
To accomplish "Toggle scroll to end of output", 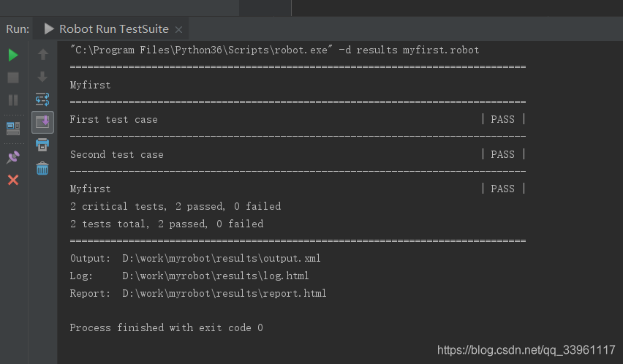I will 42,122.
